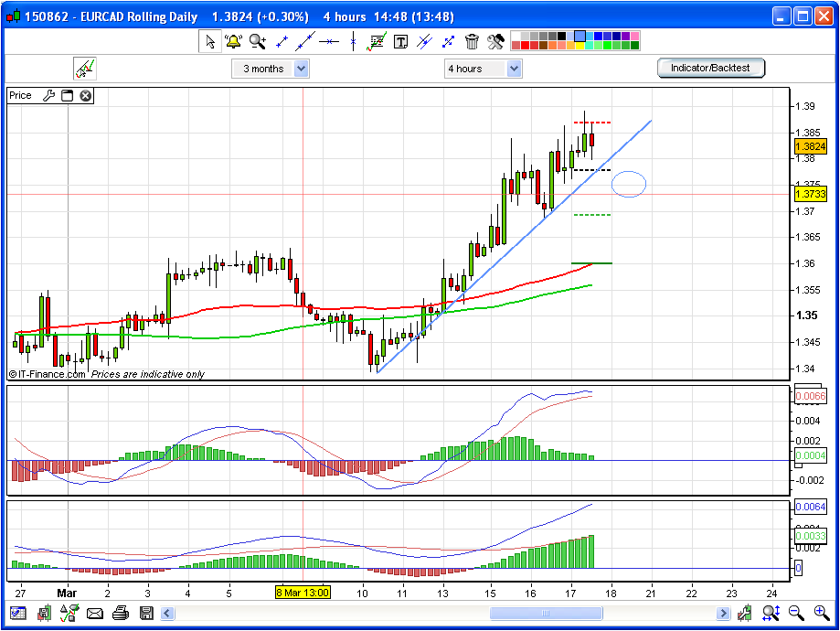Click the IT-Finance.com copyright text

coord(48,374)
